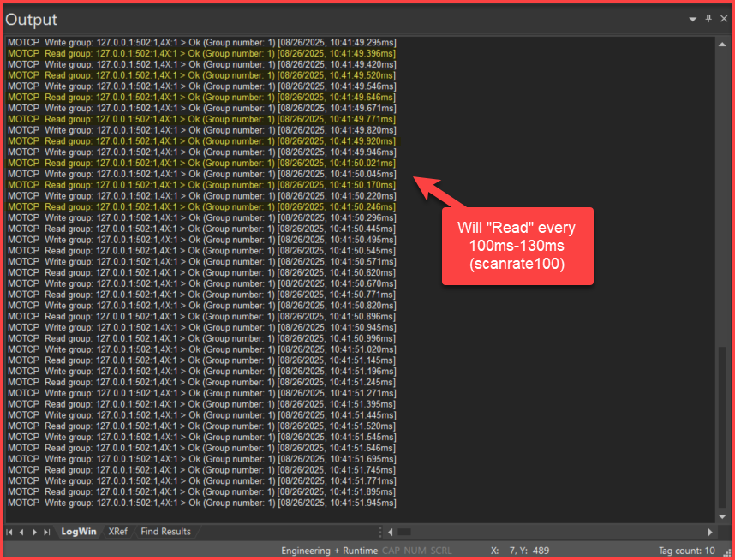The image size is (735, 560).
Task: Select the Read group log line at 10:41:50.620ms
Action: click(202, 272)
